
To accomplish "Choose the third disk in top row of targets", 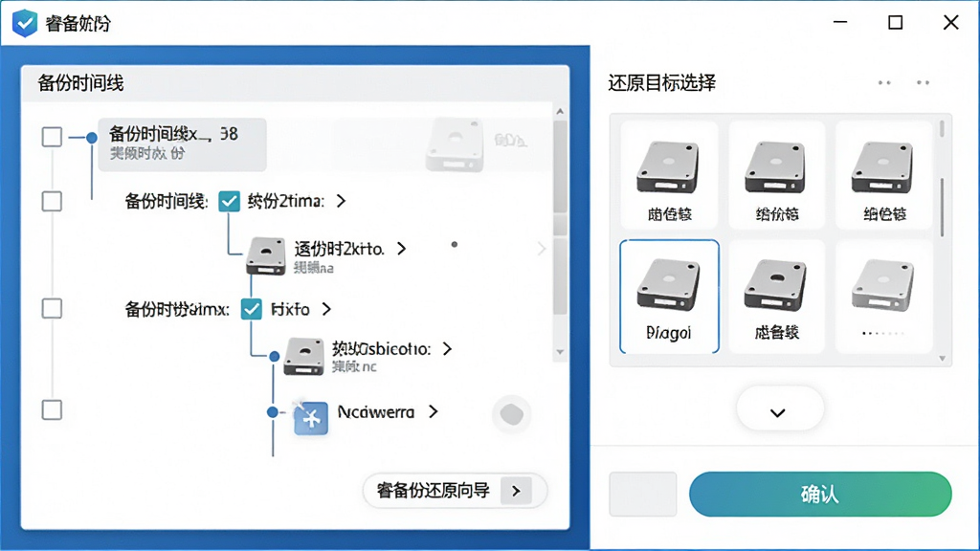I will (x=883, y=175).
